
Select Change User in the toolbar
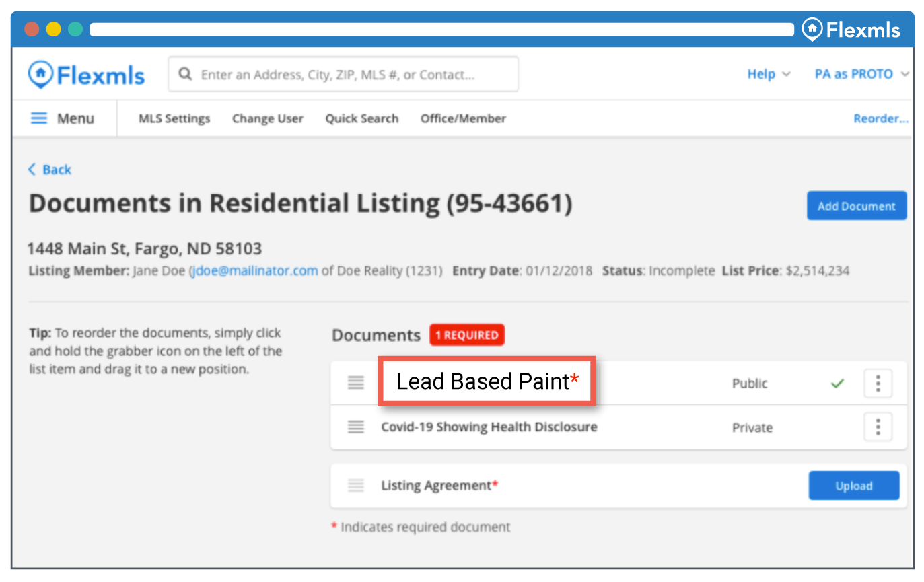point(267,119)
